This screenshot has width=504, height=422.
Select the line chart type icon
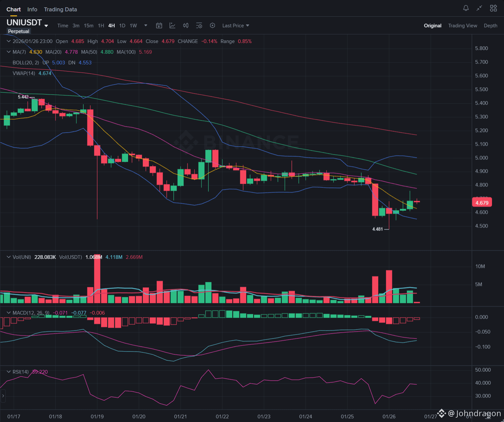click(172, 25)
